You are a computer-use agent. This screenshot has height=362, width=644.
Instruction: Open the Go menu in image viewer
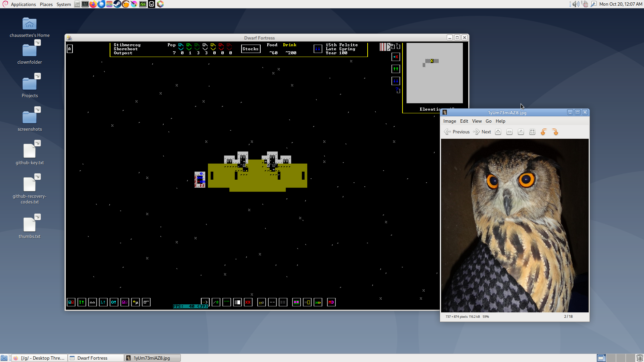tap(488, 121)
